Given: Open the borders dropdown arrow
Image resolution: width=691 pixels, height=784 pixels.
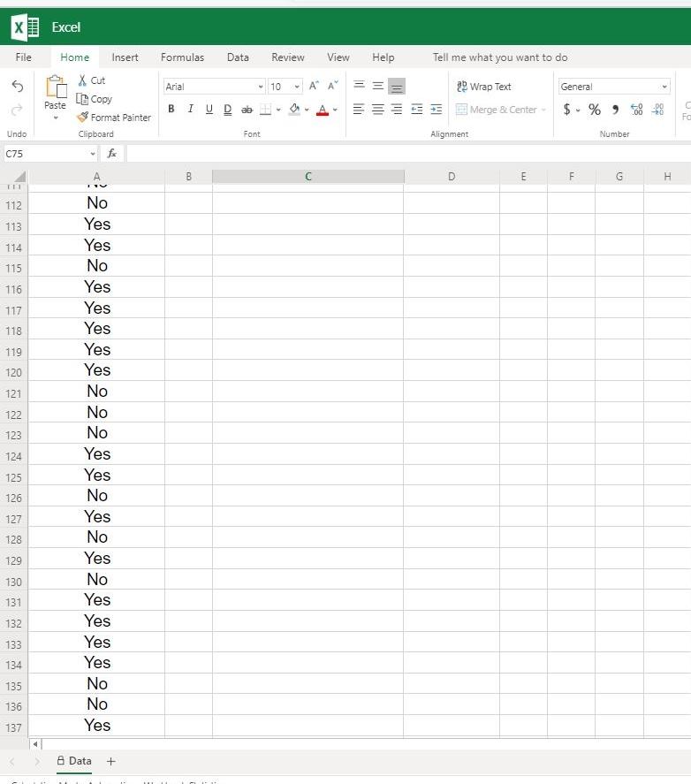Looking at the screenshot, I should coord(278,110).
